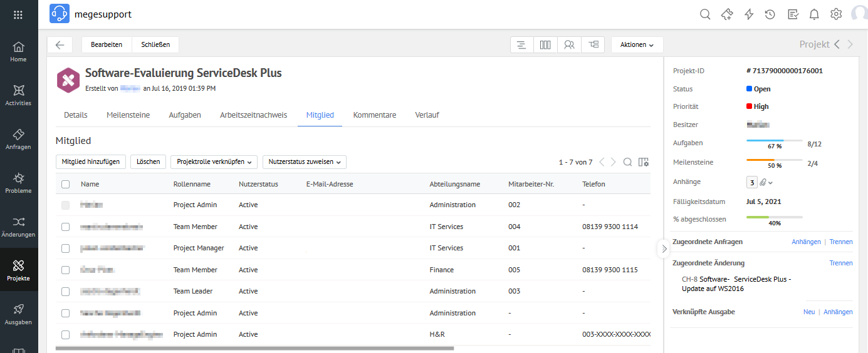
Task: Open Activities module in sidebar
Action: pyautogui.click(x=19, y=96)
